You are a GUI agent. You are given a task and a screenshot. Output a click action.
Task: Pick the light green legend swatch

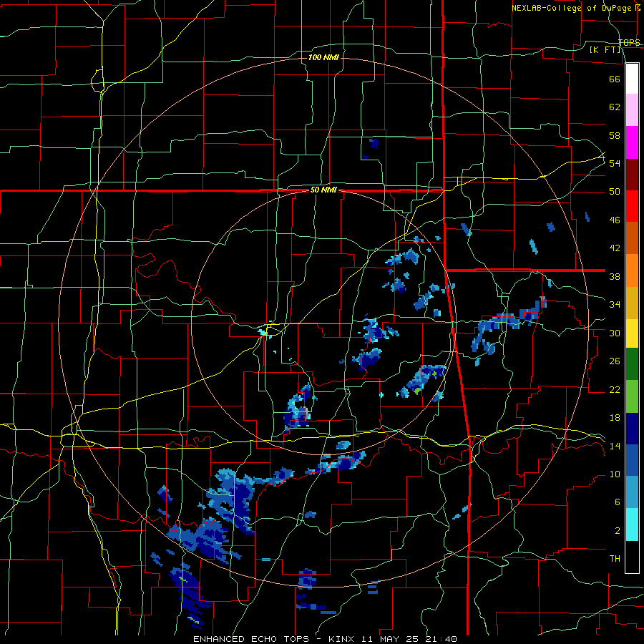click(632, 396)
